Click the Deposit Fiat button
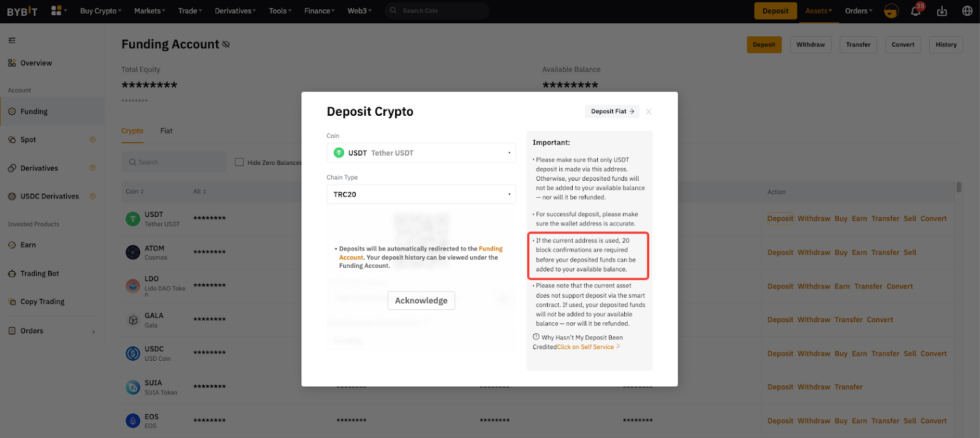This screenshot has height=438, width=980. (612, 111)
